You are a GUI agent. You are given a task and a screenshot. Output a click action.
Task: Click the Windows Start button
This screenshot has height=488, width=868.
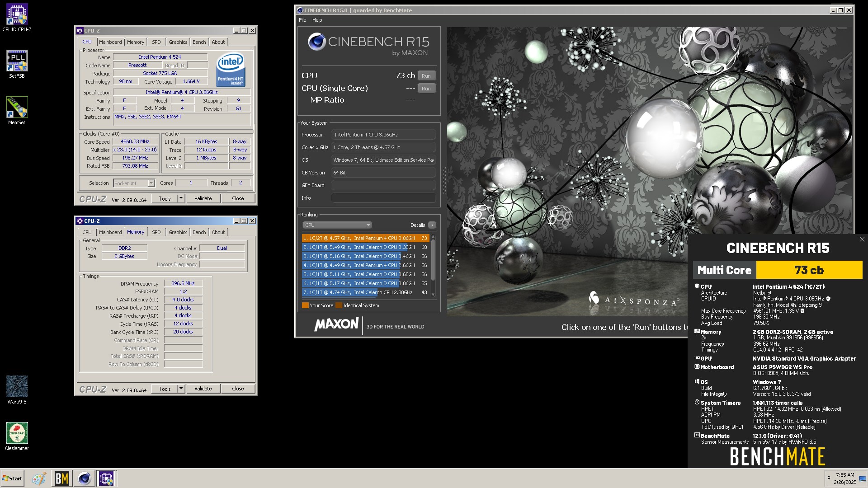[12, 479]
